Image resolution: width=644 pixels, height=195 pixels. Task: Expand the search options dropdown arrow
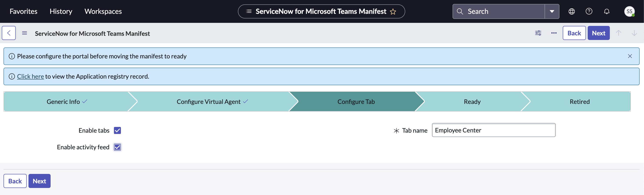pos(552,11)
